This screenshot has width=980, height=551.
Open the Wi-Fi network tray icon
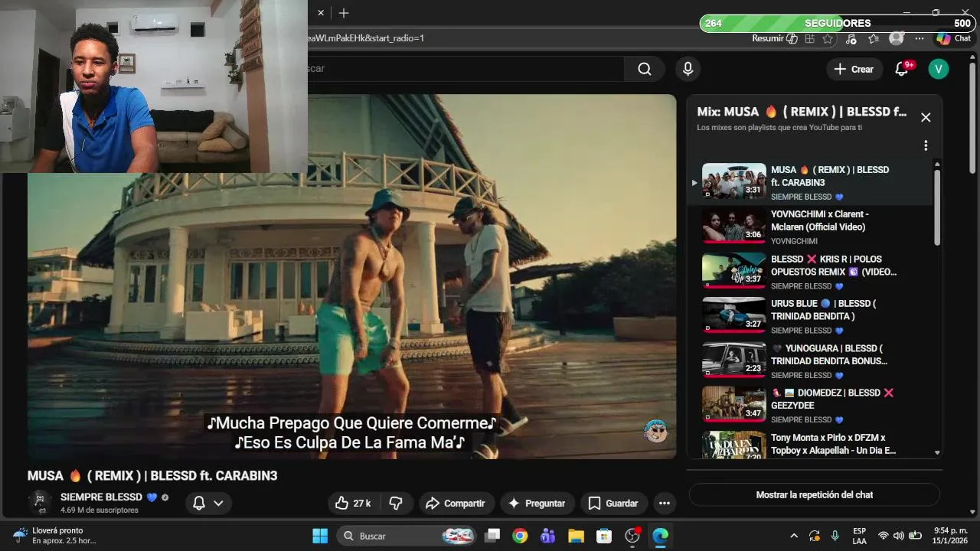pyautogui.click(x=884, y=536)
